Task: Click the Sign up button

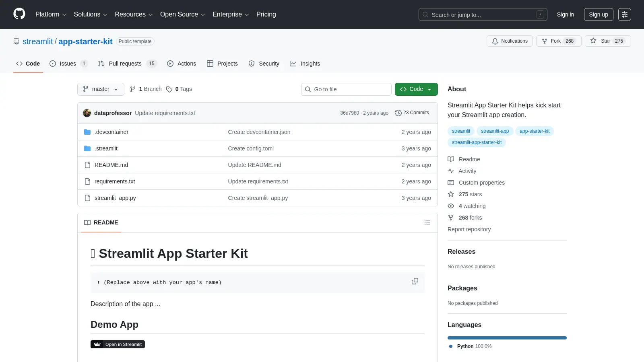Action: click(x=599, y=14)
